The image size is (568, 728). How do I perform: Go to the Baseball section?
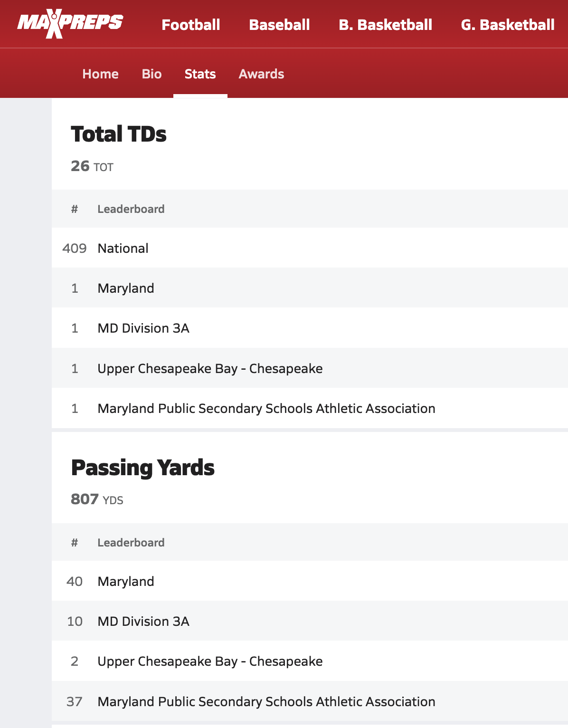click(279, 25)
